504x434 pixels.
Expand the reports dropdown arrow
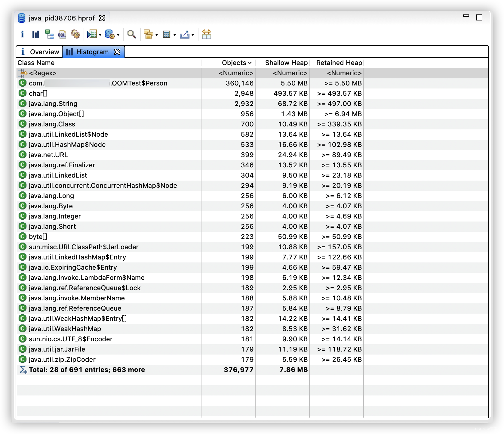click(x=100, y=35)
